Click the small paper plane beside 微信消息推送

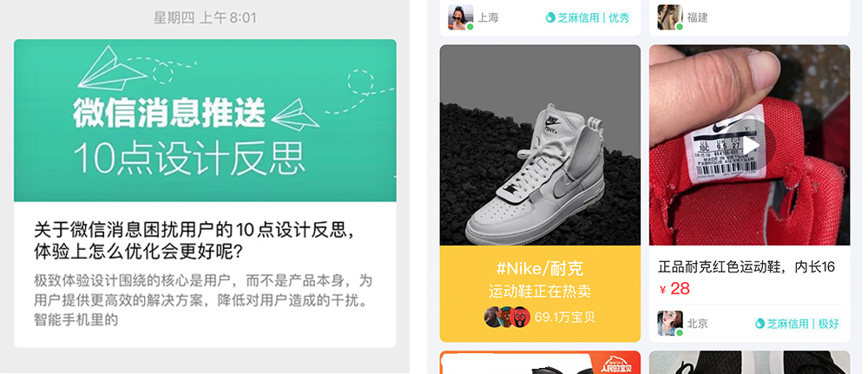click(x=295, y=115)
